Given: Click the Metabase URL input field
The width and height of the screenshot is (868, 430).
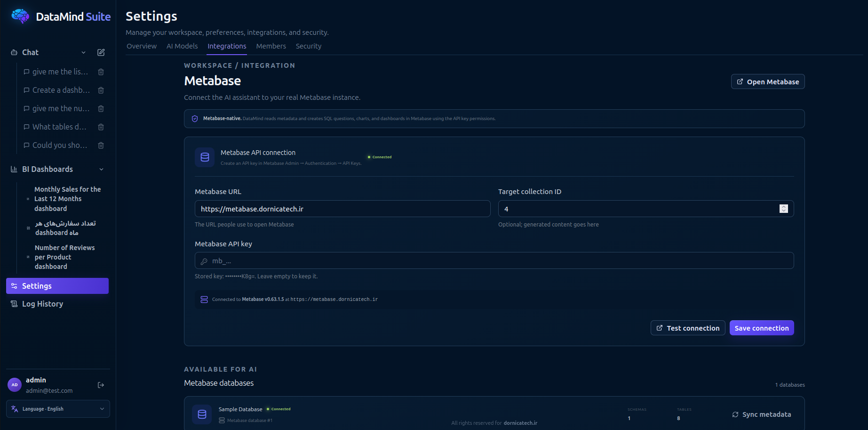Looking at the screenshot, I should (x=342, y=209).
